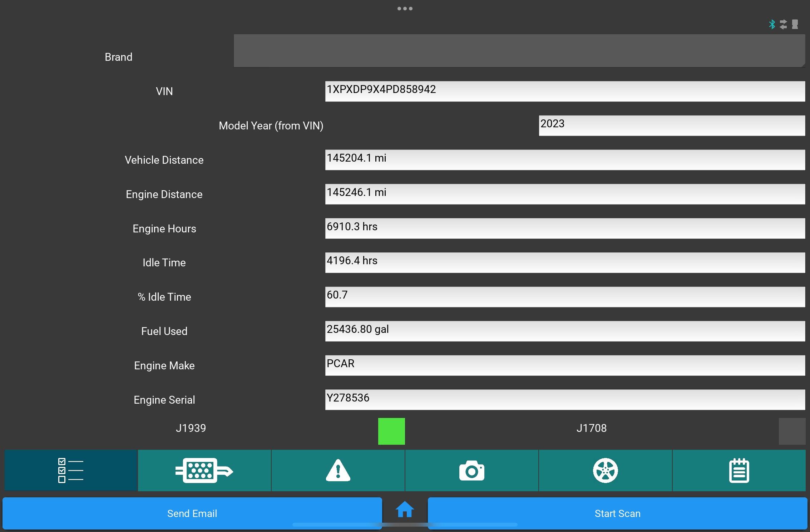
Task: Select the warning/fault codes icon
Action: [338, 469]
